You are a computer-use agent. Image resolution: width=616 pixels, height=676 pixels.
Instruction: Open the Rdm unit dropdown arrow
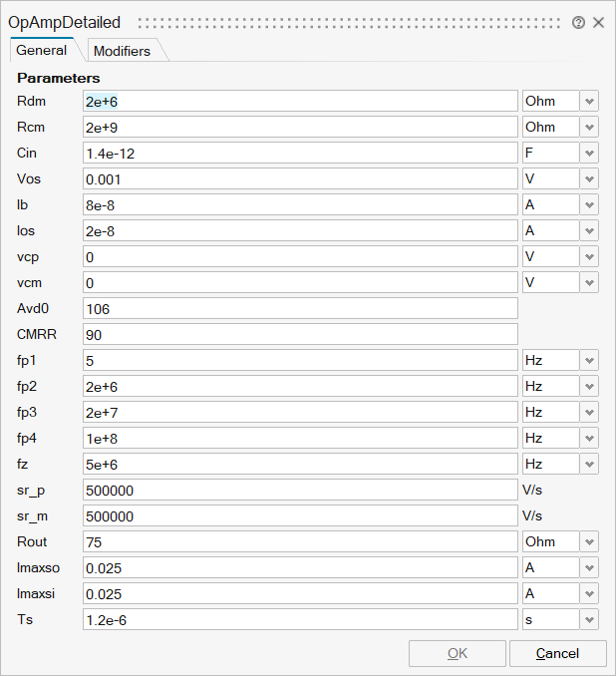coord(590,101)
